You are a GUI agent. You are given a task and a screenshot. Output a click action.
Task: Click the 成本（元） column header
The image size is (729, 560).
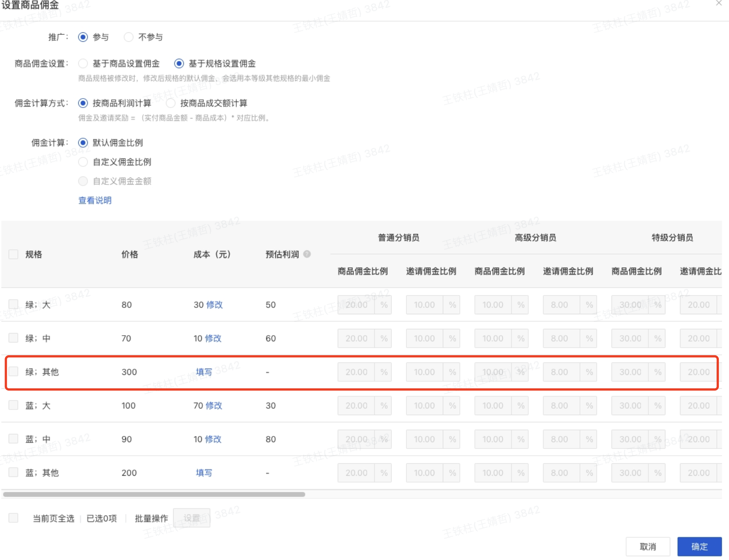212,254
